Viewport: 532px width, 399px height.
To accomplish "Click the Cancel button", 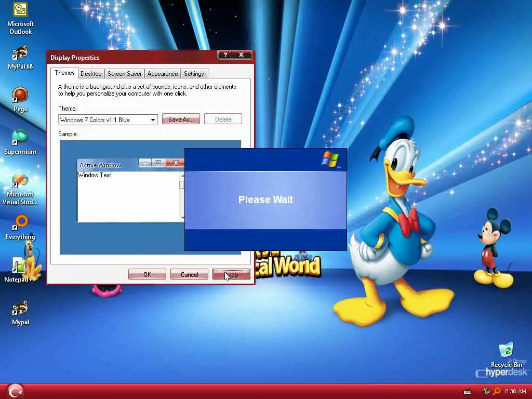I will click(189, 274).
